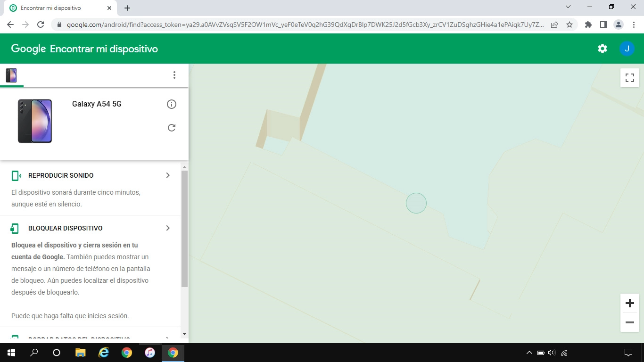644x362 pixels.
Task: Click the Bloquear Dispositivo label
Action: (65, 228)
